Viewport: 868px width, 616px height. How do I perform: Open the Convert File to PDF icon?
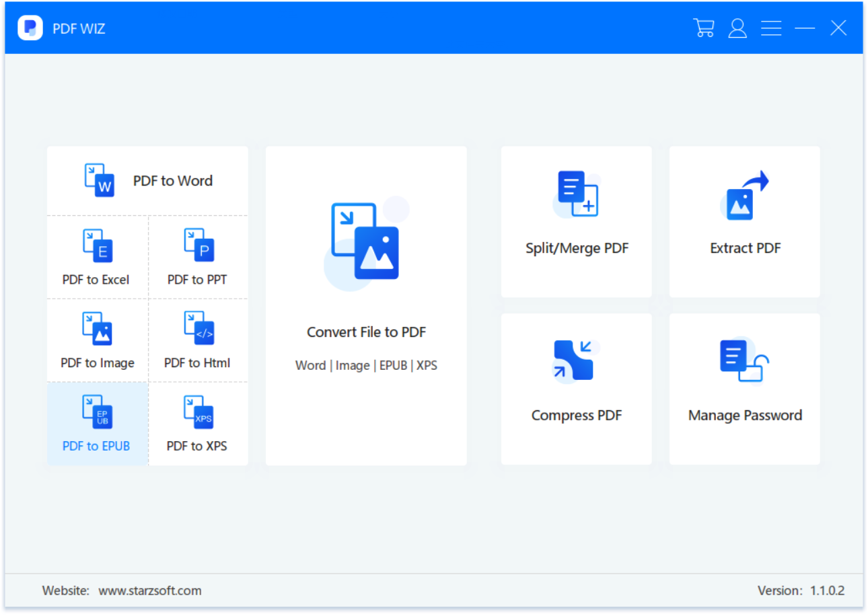(x=365, y=242)
